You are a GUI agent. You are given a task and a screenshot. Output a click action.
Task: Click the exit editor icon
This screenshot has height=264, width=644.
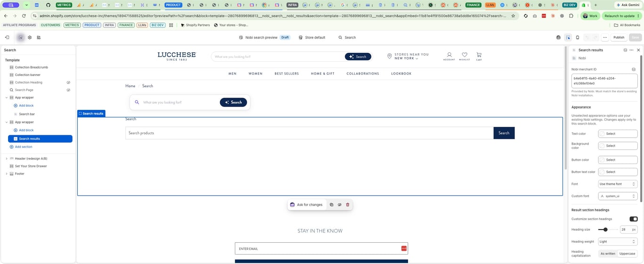(x=7, y=37)
